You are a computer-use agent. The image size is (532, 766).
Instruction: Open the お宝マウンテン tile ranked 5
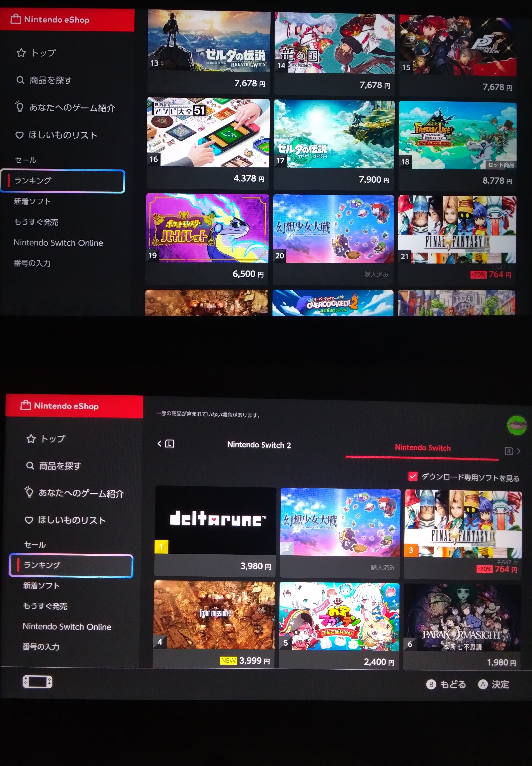(339, 626)
